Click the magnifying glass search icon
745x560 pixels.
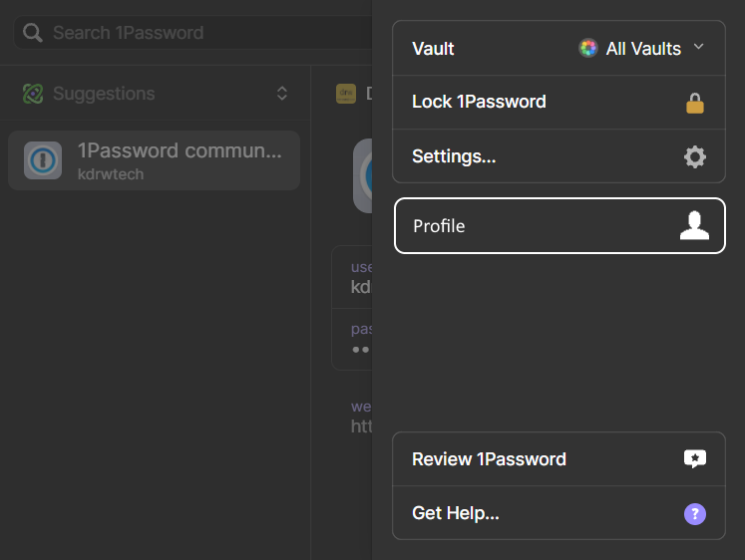pyautogui.click(x=33, y=33)
